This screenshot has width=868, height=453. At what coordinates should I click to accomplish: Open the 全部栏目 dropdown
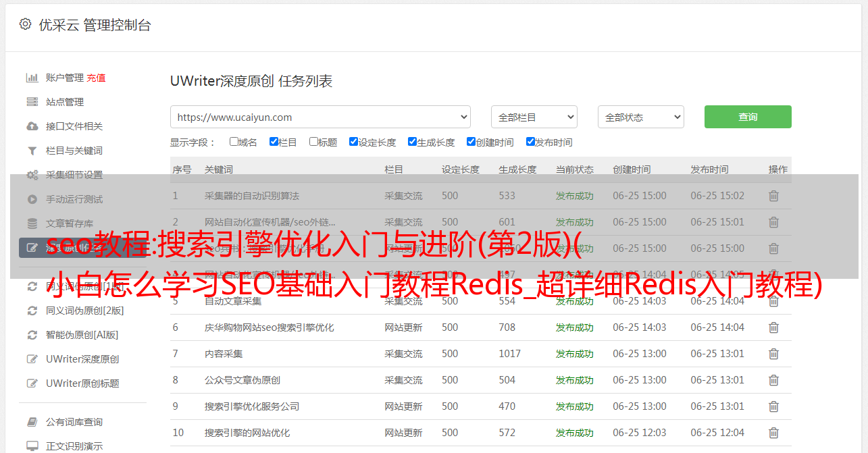coord(534,117)
